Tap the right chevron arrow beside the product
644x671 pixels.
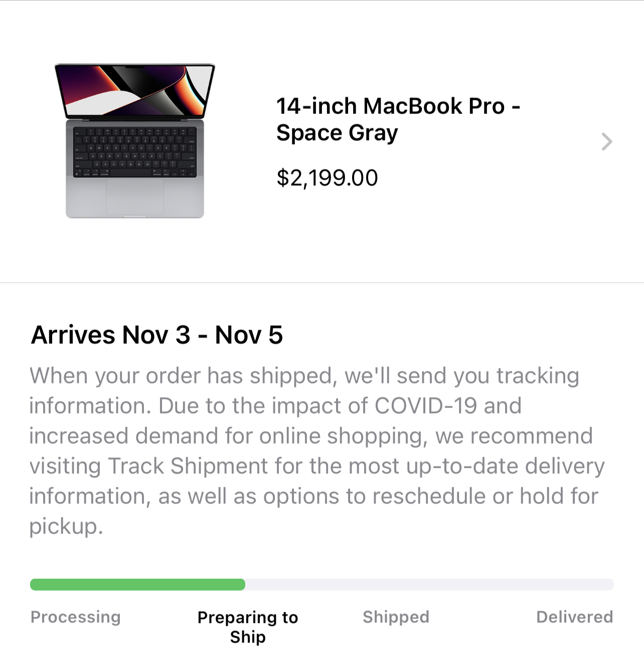607,142
